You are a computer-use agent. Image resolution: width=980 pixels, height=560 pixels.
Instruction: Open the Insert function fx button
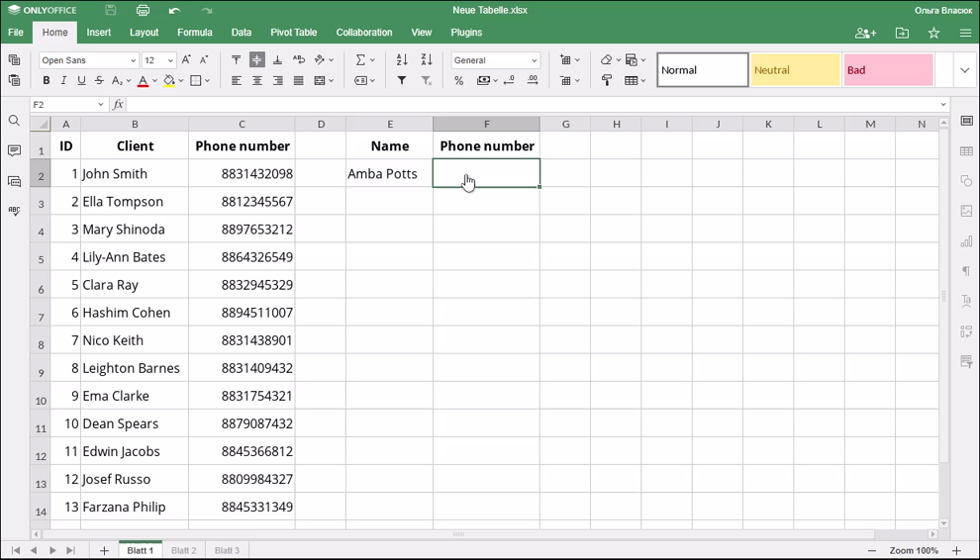click(118, 104)
